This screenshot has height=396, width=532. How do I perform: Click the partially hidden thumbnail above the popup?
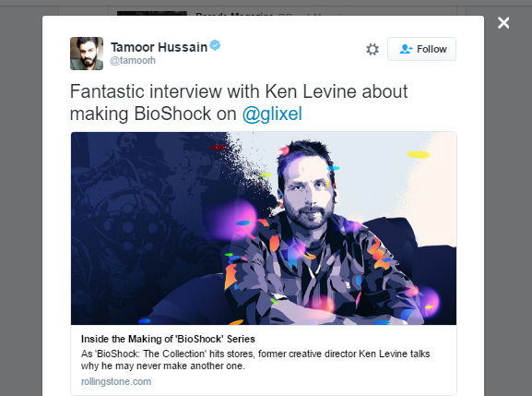(152, 13)
